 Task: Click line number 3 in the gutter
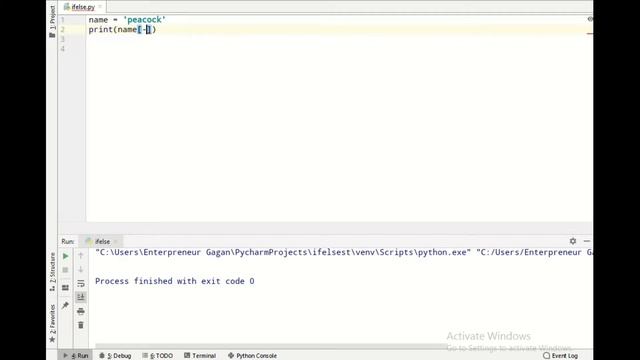[x=62, y=39]
